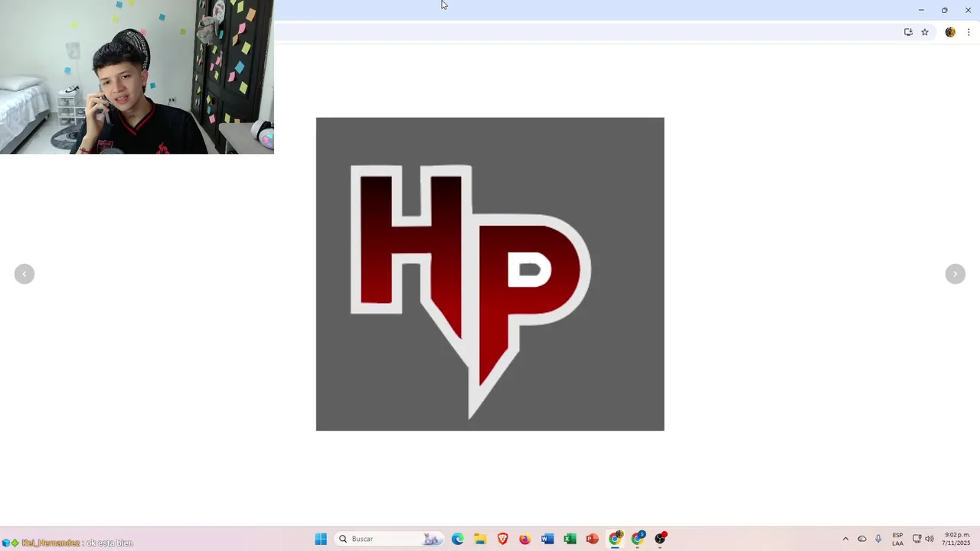Open the volume speaker tray icon
This screenshot has width=980, height=551.
point(929,539)
